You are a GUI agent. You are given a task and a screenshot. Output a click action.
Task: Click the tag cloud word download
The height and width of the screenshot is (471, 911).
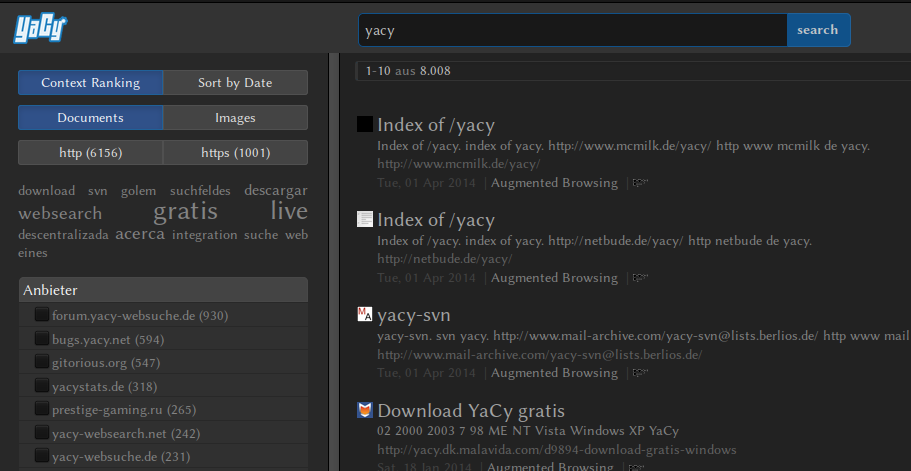tap(46, 191)
